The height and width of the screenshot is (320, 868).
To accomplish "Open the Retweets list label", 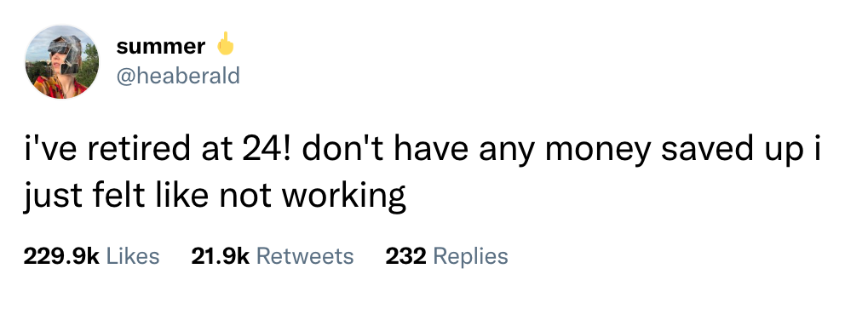I will [305, 256].
